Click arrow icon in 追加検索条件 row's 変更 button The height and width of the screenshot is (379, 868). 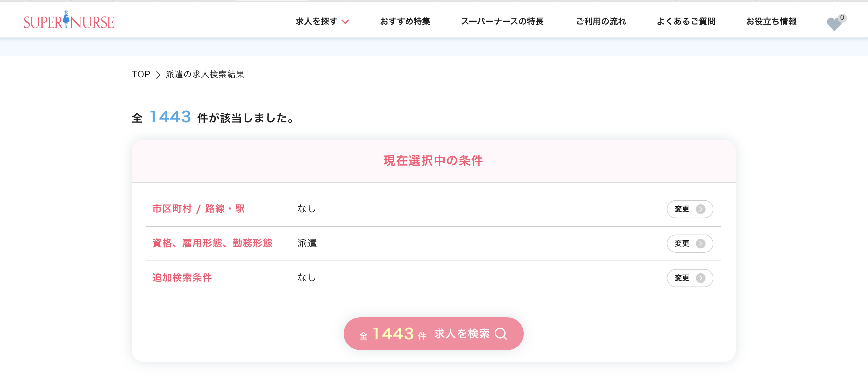click(x=701, y=278)
